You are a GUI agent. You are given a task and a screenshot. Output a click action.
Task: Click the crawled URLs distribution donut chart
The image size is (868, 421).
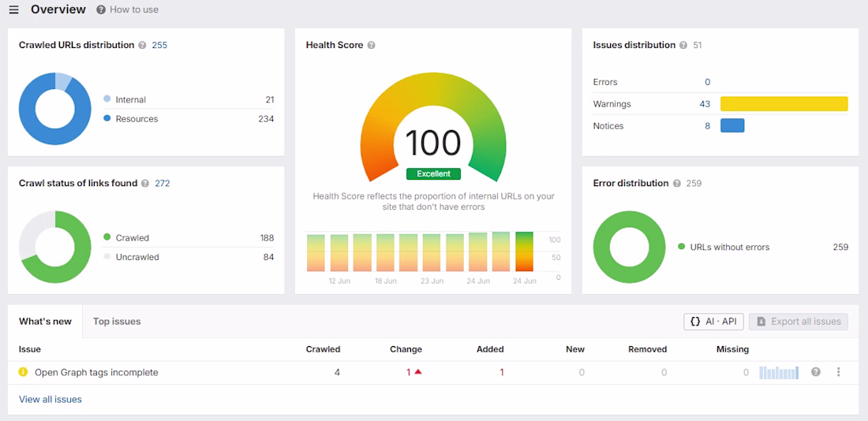click(x=54, y=109)
